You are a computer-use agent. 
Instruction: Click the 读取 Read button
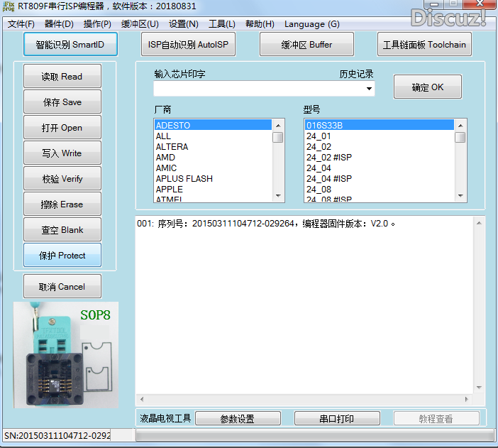(62, 77)
